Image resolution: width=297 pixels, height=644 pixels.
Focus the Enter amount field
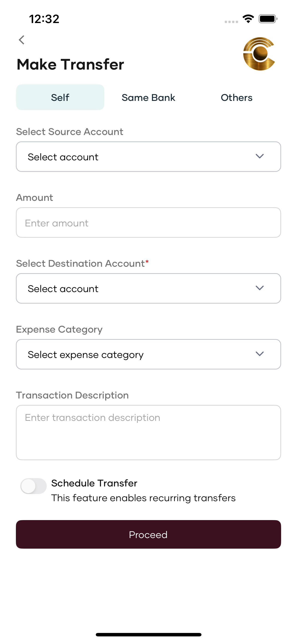pyautogui.click(x=148, y=222)
